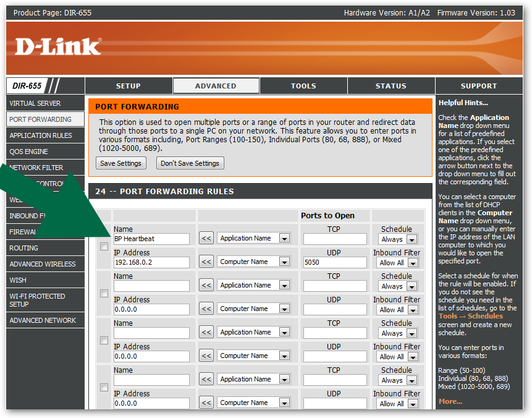The width and height of the screenshot is (532, 418).
Task: Open ROUTING sidebar item
Action: (x=45, y=248)
